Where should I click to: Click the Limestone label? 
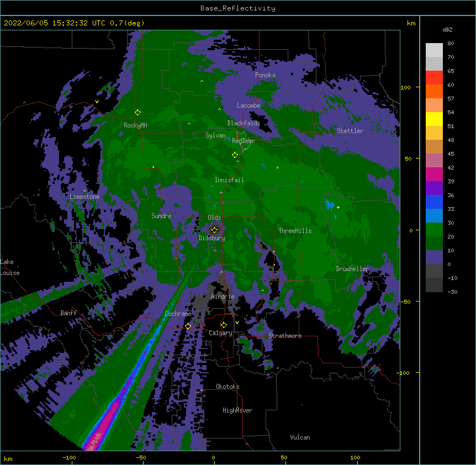pyautogui.click(x=84, y=197)
